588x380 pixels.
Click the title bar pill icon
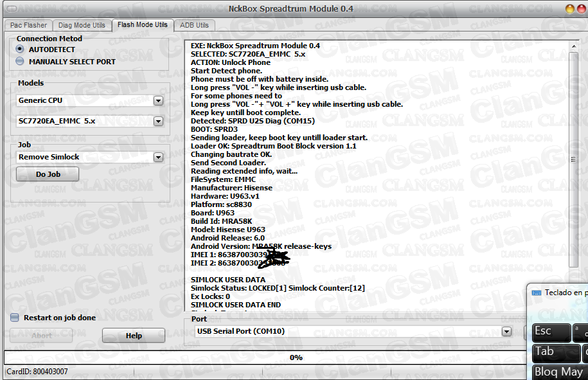(x=12, y=8)
